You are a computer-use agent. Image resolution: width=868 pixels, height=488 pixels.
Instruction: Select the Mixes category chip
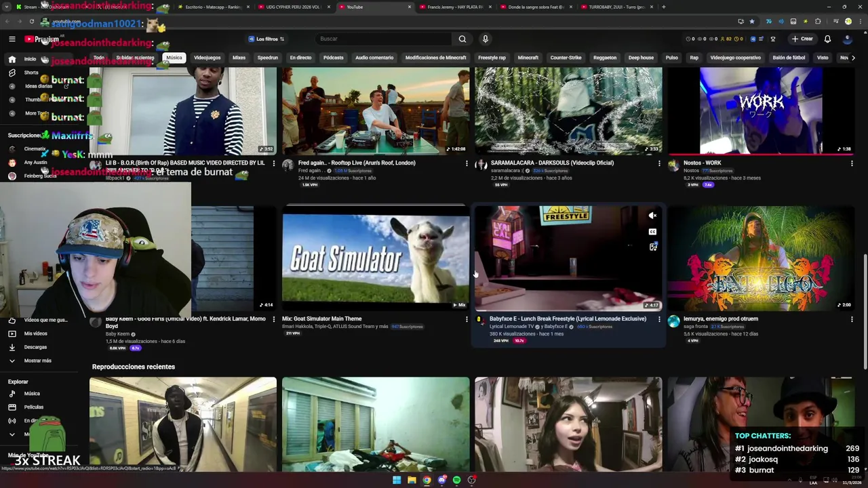click(239, 58)
